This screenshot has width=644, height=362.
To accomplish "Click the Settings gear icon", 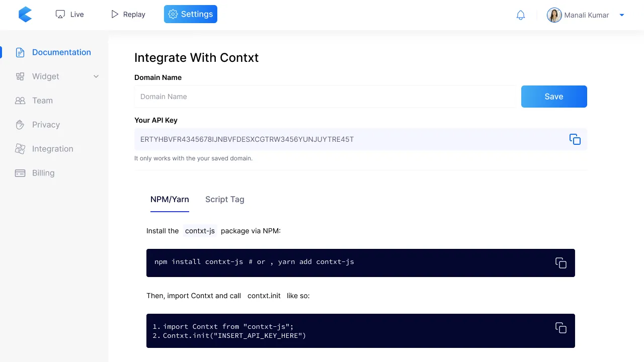I will click(173, 14).
